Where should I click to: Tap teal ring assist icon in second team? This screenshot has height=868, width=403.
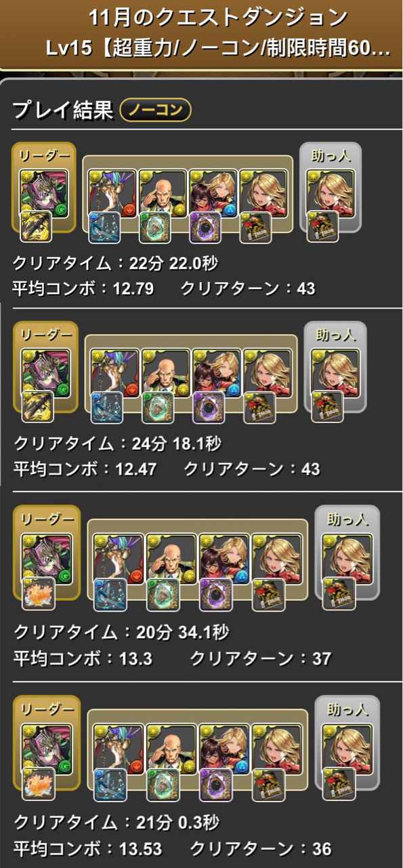[x=158, y=408]
